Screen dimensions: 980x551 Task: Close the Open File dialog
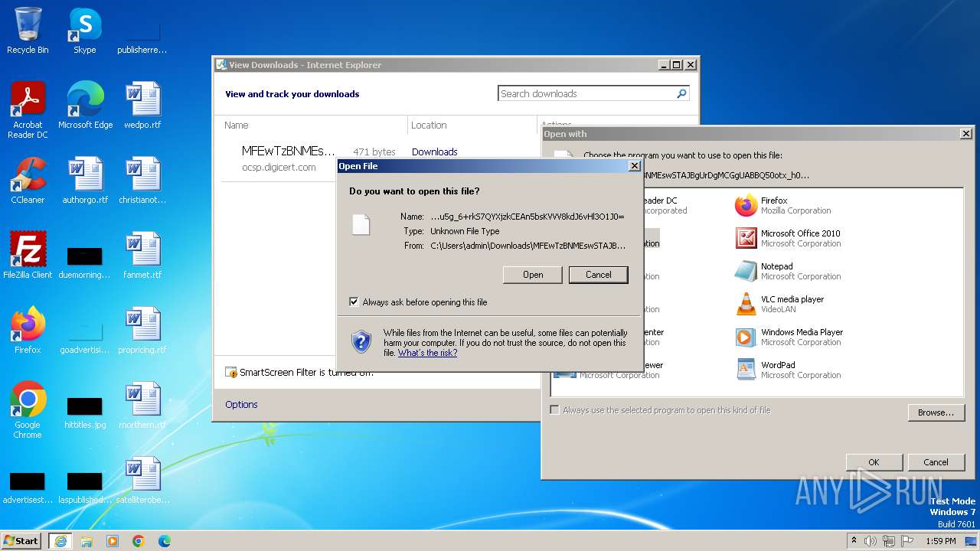point(634,166)
